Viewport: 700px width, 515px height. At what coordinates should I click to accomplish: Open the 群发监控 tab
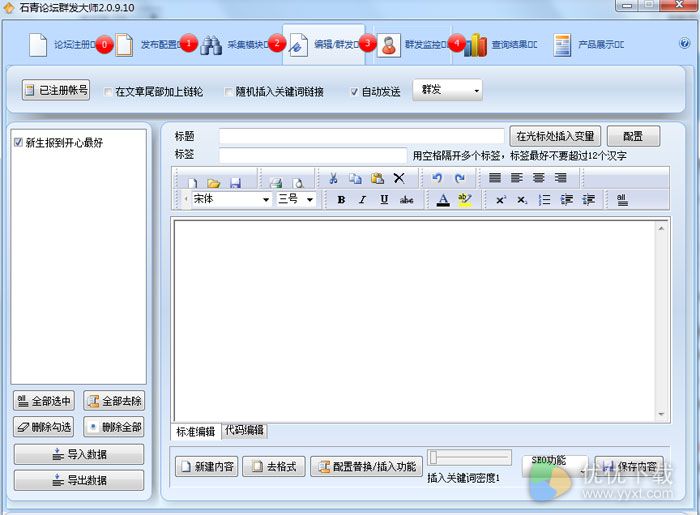(412, 45)
